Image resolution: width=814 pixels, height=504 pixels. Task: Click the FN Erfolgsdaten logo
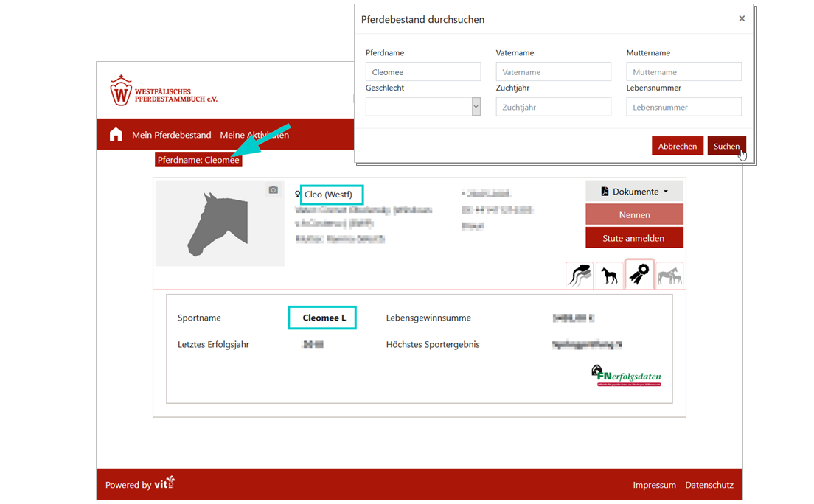point(626,376)
